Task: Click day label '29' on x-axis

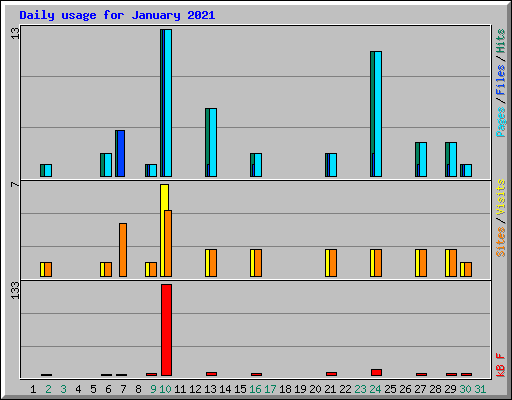Action: click(450, 389)
